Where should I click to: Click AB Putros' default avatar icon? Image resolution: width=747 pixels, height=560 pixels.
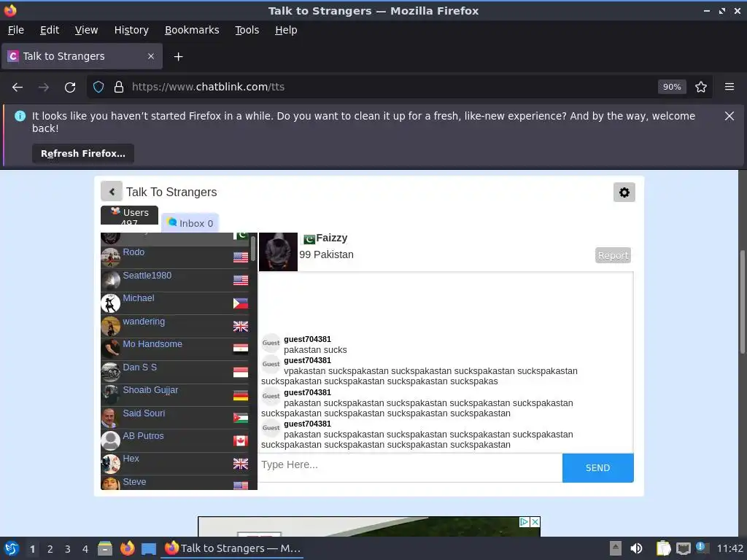click(x=111, y=441)
